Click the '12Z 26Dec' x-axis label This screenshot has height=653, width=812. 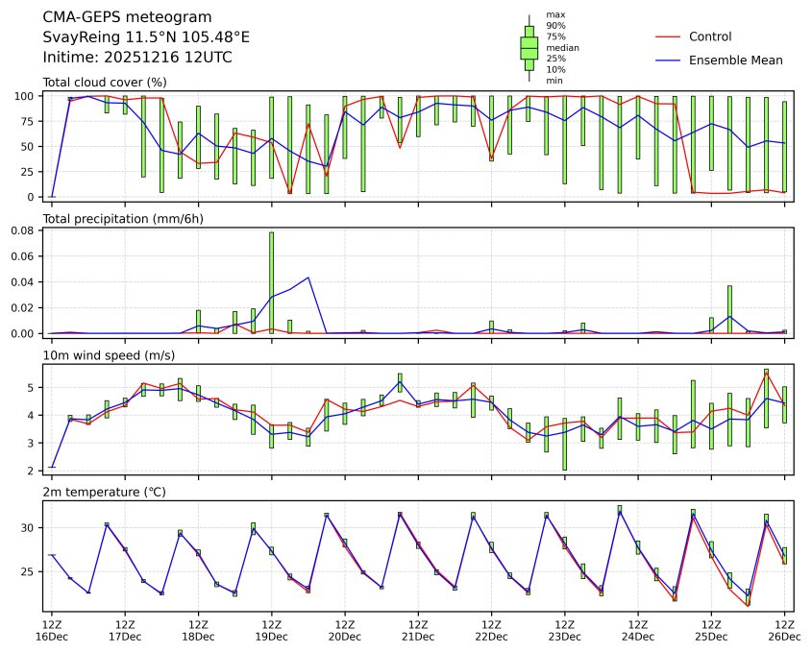[x=784, y=630]
